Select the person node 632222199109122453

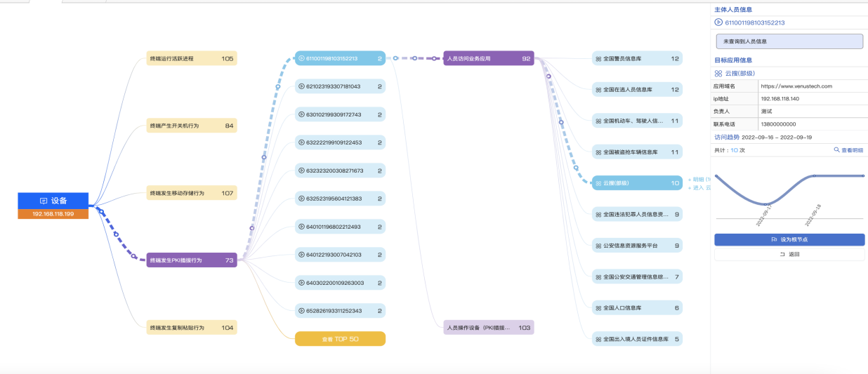340,142
